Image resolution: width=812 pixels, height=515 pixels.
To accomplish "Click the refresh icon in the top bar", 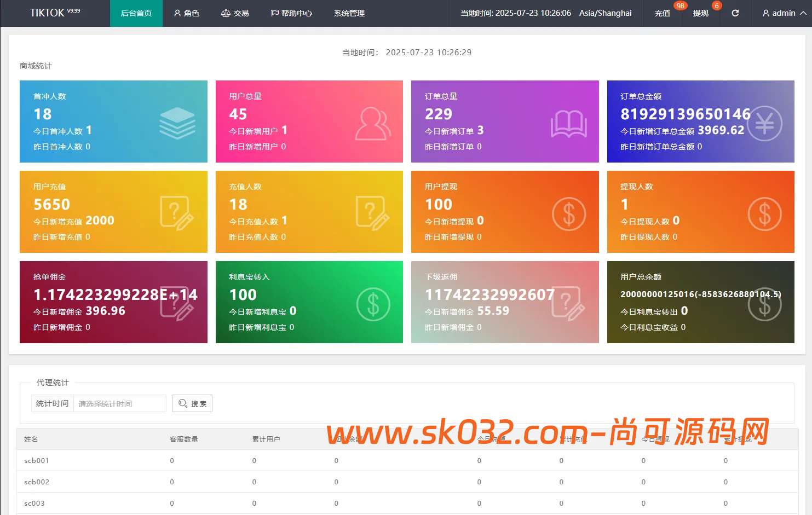I will [734, 13].
